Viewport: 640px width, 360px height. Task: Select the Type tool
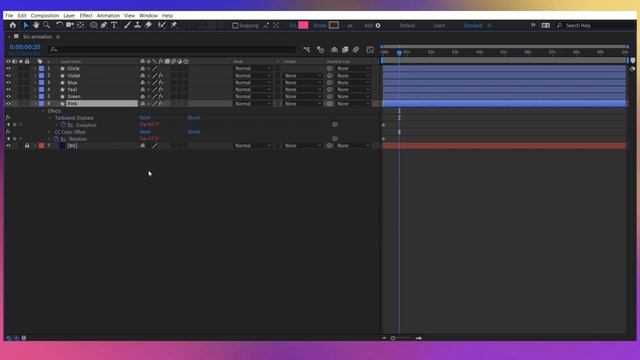(114, 25)
